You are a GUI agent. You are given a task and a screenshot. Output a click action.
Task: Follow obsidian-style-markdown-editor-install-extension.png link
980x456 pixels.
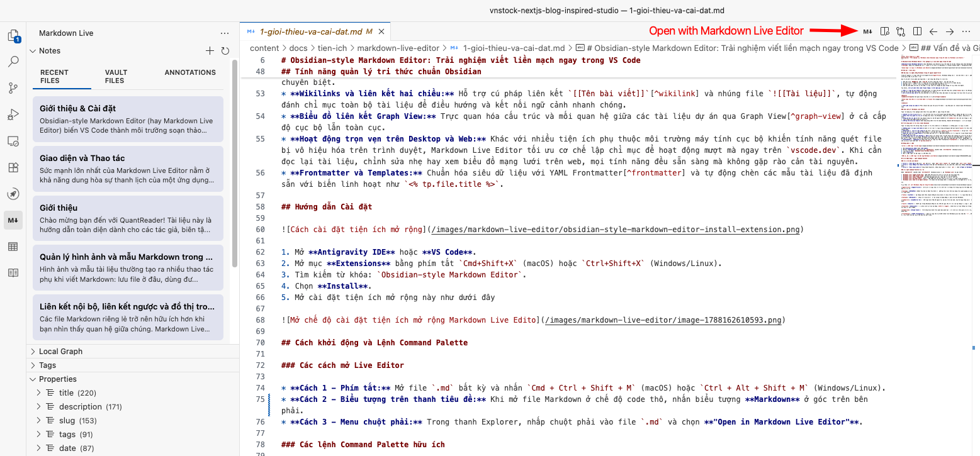616,230
